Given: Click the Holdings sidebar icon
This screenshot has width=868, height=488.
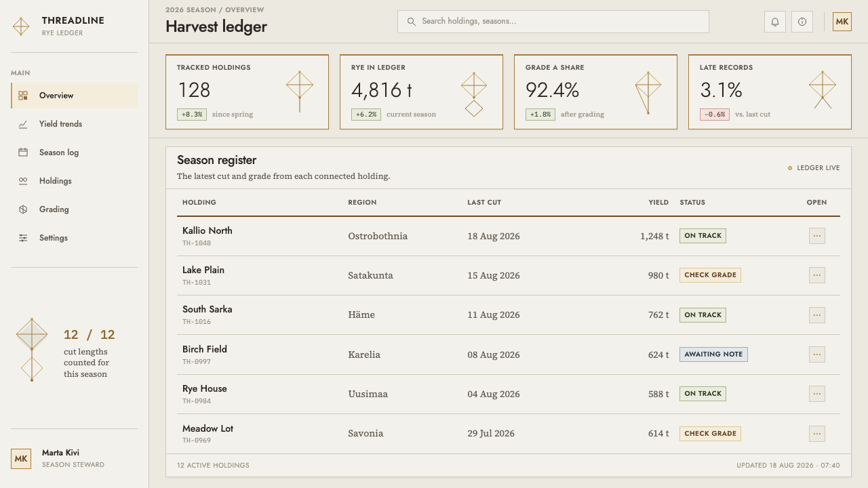Looking at the screenshot, I should point(23,181).
